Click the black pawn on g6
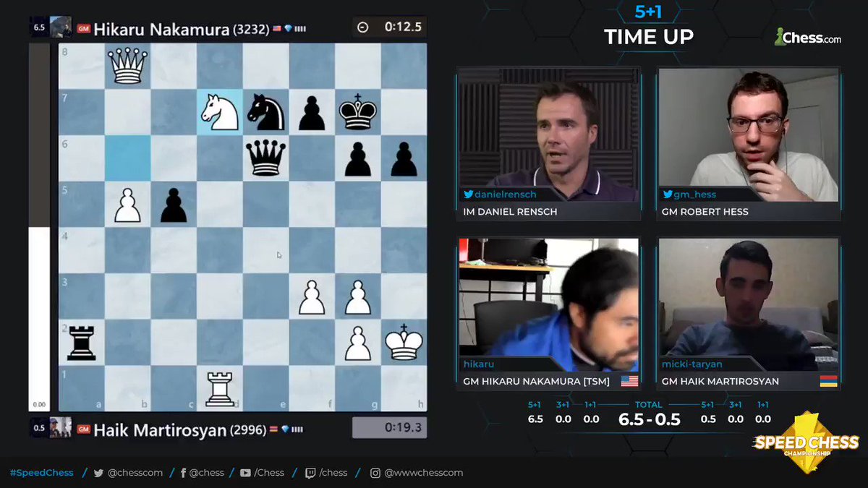Viewport: 868px width, 488px height. point(358,159)
